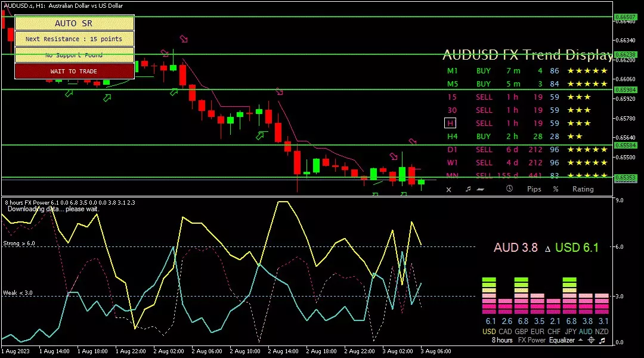Click the flag icon next to music note
The width and height of the screenshot is (644, 358).
[x=481, y=189]
